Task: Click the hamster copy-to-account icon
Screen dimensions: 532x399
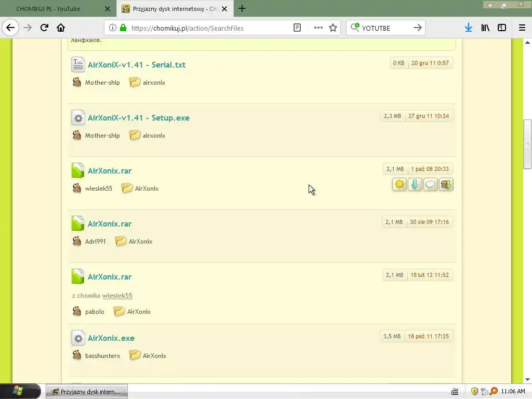Action: point(446,184)
